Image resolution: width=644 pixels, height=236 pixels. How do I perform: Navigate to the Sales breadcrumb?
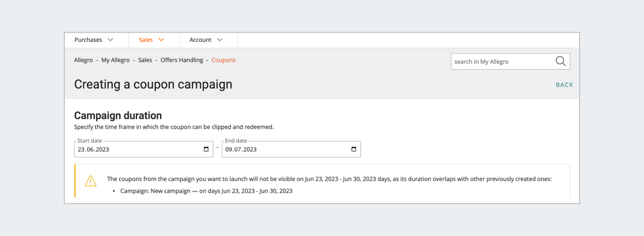click(x=145, y=60)
